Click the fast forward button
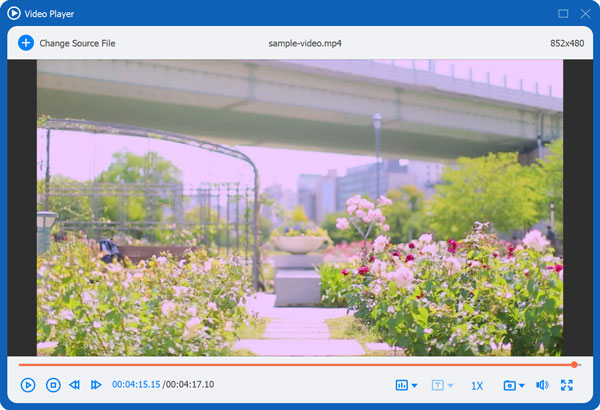The image size is (600, 410). (x=96, y=385)
